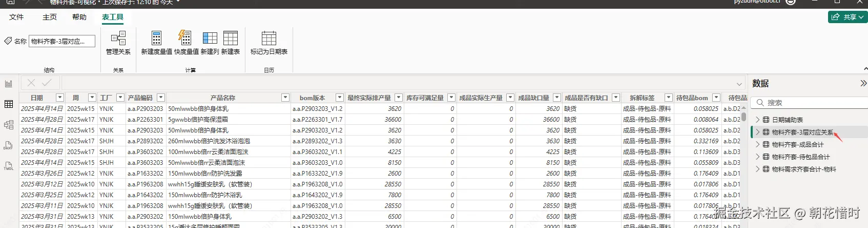The height and width of the screenshot is (228, 868).
Task: Switch to Table view in left sidebar
Action: coord(9,104)
